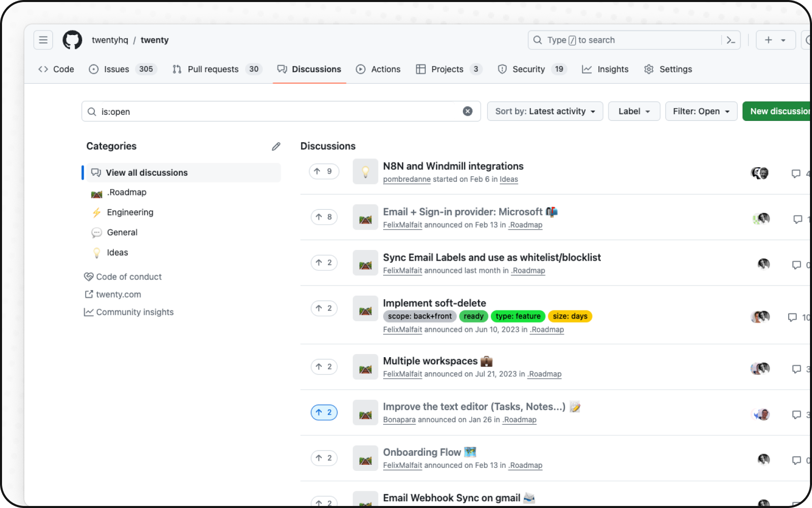Open the Code of conduct link
This screenshot has width=812, height=508.
(128, 277)
